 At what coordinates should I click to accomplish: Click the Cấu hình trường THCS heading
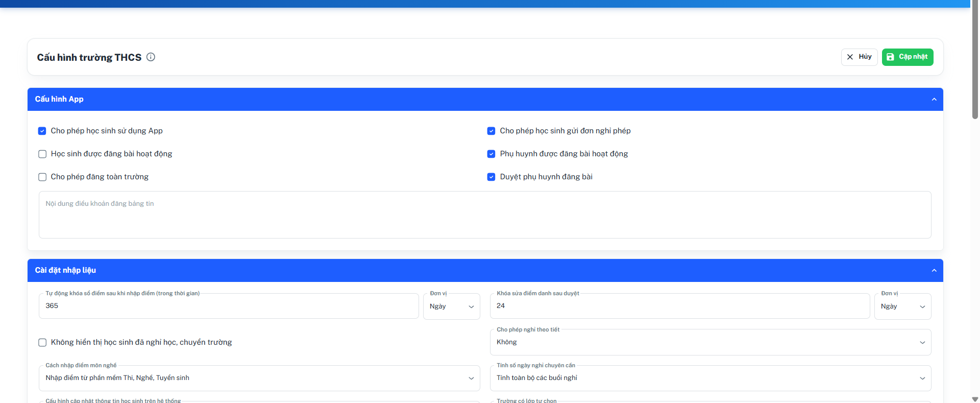89,58
